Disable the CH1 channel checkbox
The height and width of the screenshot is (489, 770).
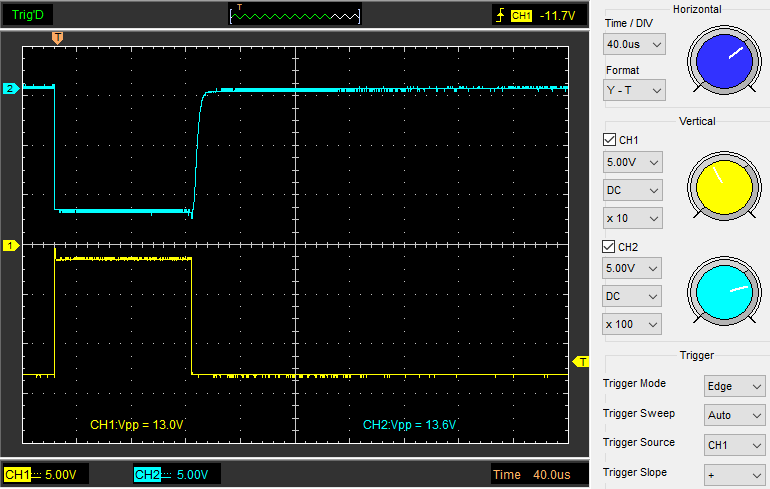tap(610, 140)
